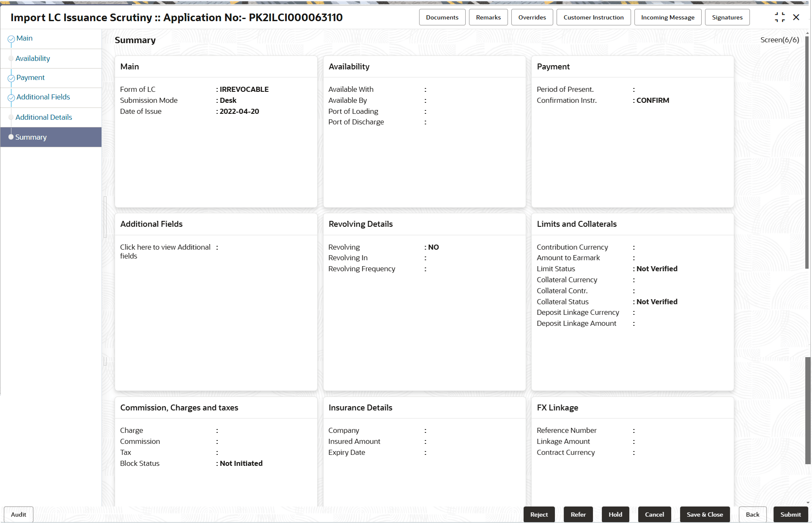Click the fullscreen expand icon
Viewport: 812px width, 523px height.
click(779, 17)
